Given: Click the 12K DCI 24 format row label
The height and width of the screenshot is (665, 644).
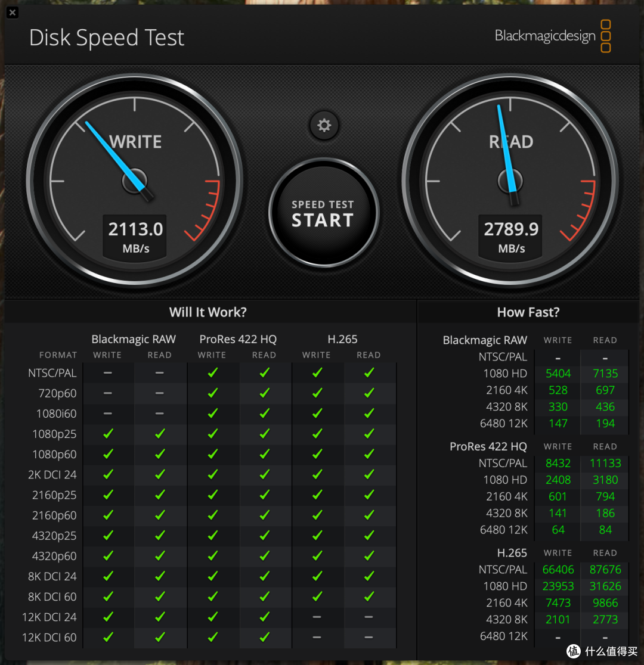Looking at the screenshot, I should [49, 617].
